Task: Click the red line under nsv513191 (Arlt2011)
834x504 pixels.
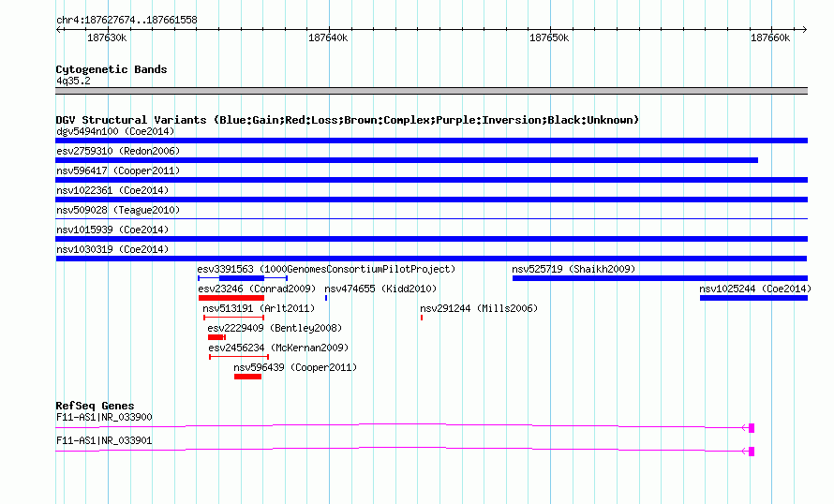Action: tap(233, 318)
